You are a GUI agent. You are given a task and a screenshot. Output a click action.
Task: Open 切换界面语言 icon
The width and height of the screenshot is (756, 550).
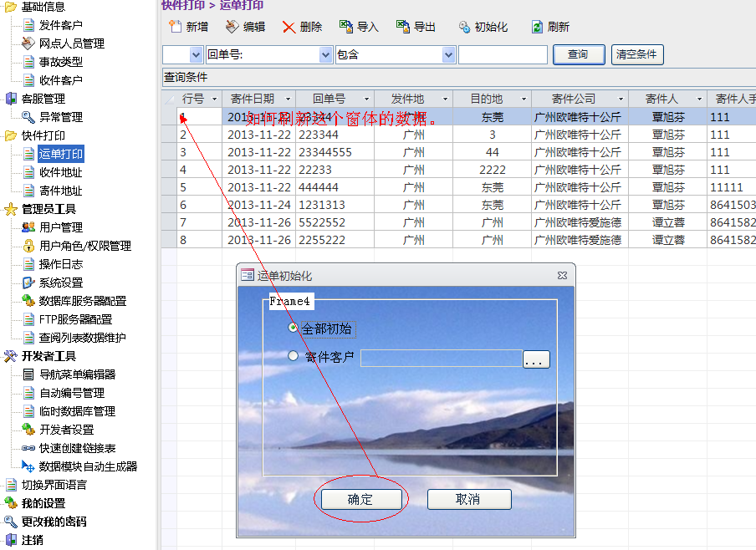11,485
